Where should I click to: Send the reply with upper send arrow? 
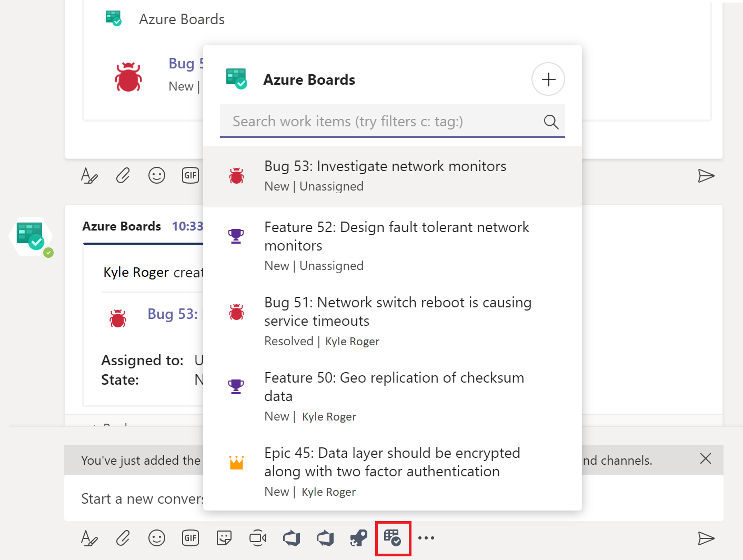tap(706, 176)
